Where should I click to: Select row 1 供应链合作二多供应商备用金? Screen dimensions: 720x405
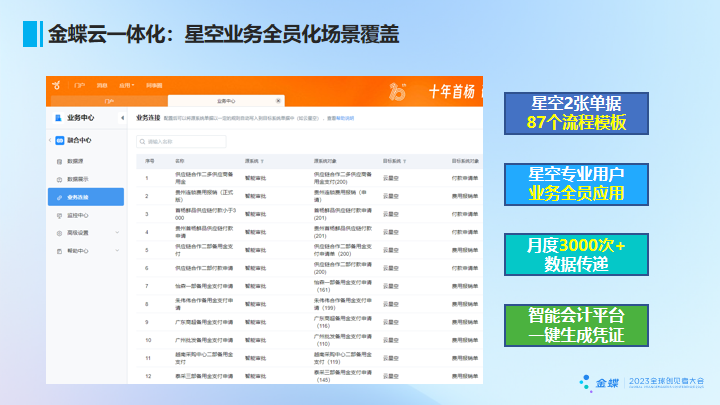tap(309, 178)
